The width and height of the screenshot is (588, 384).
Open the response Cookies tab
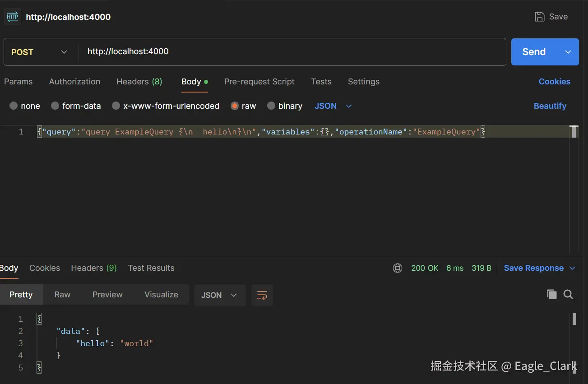coord(45,268)
